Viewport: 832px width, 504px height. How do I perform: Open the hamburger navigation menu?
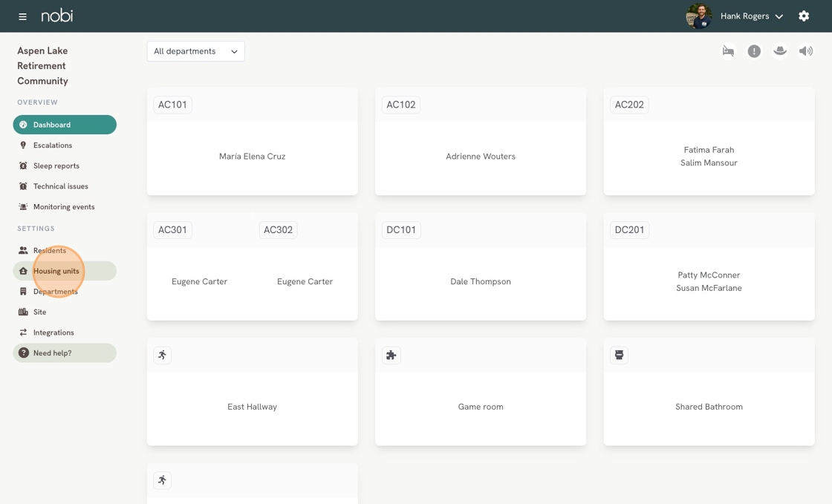pyautogui.click(x=22, y=16)
